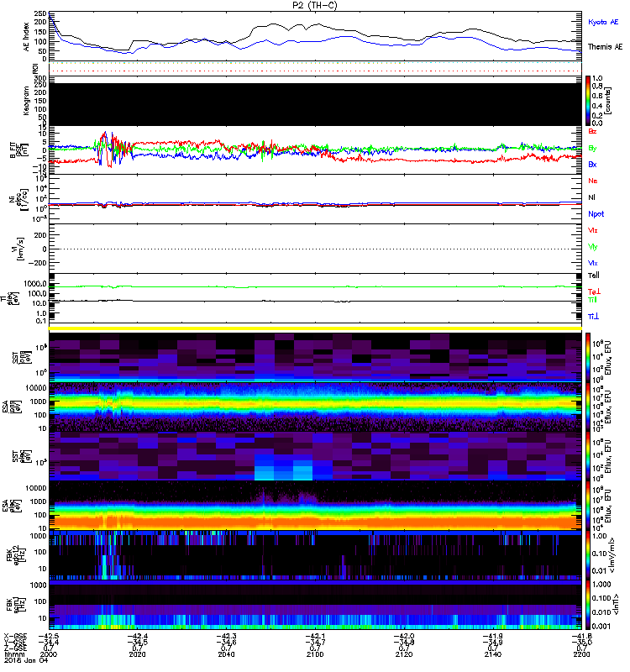Click the 2000 time tick label
630x672 pixels.
pos(48,654)
